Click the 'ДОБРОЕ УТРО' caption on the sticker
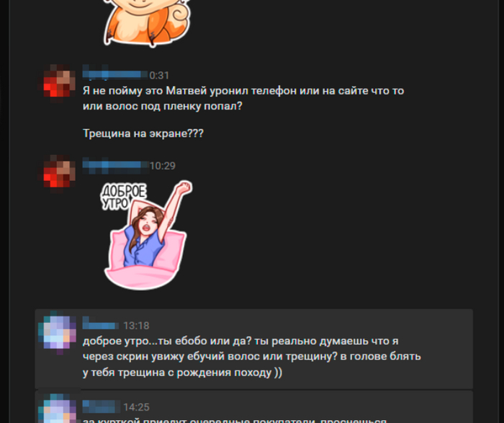The image size is (504, 423). pos(123,197)
